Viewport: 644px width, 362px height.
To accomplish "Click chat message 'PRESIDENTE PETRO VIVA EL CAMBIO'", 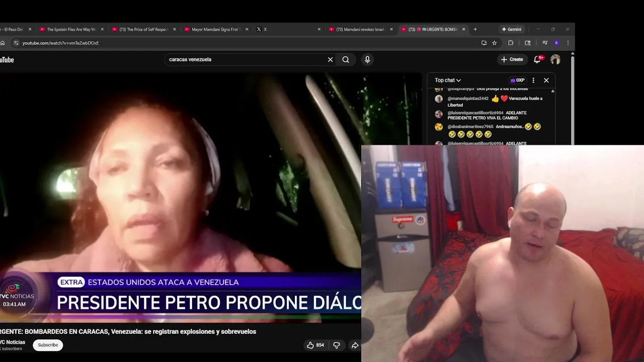I will (x=482, y=118).
